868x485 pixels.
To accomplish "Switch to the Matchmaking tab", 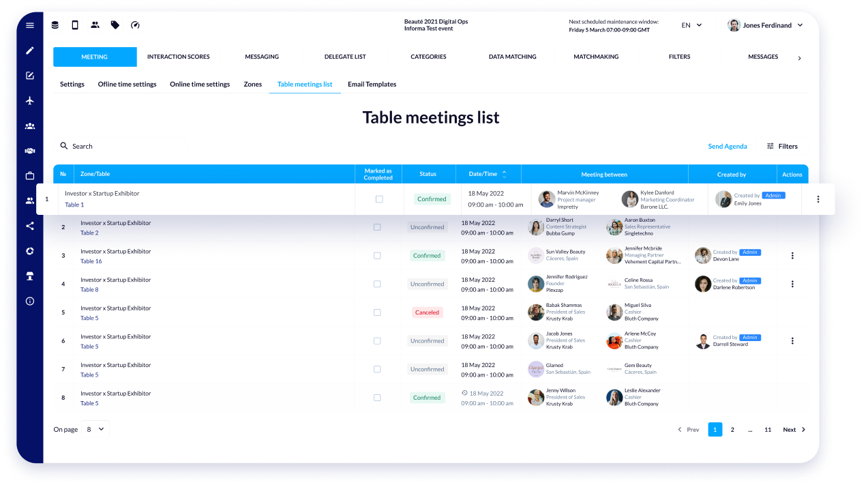I will coord(596,57).
